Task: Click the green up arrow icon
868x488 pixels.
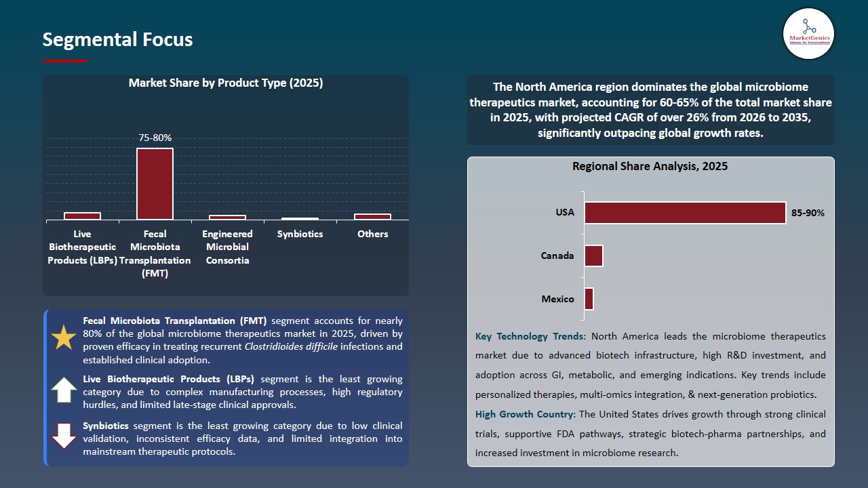Action: (64, 390)
